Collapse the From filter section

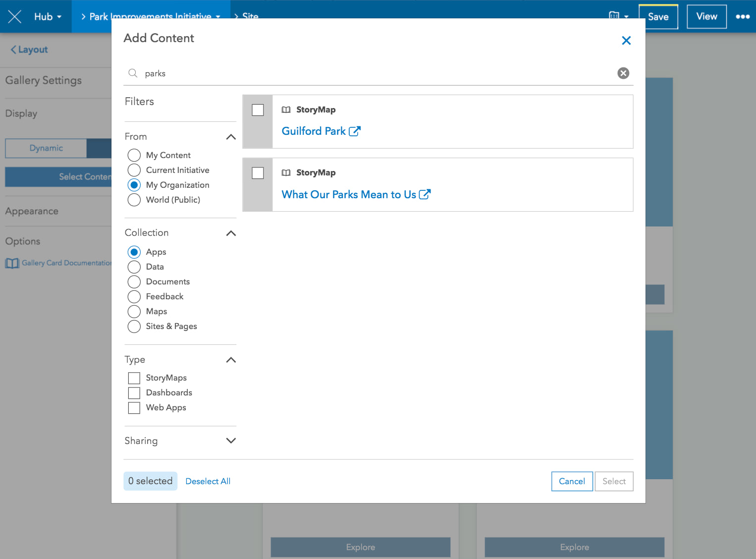pos(231,137)
